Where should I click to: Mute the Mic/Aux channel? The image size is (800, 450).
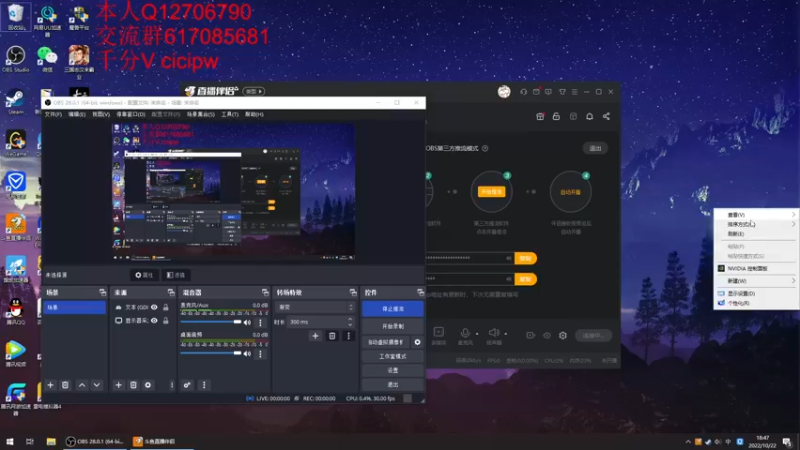tap(247, 322)
